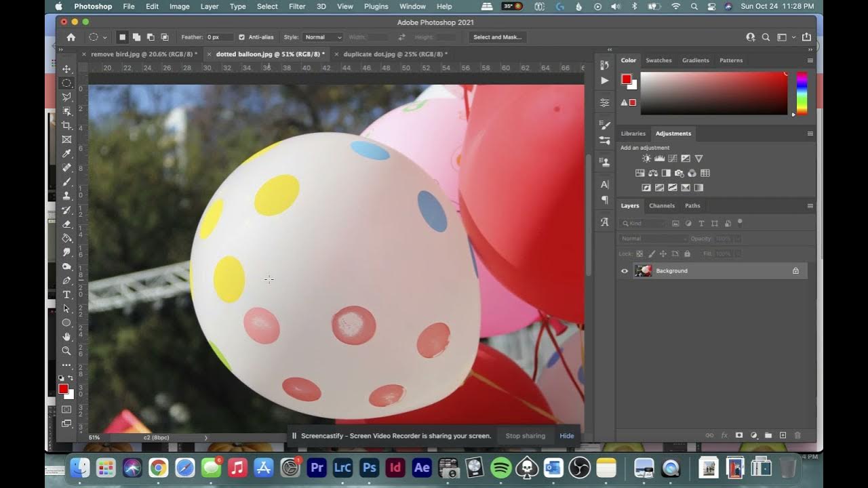Screen dimensions: 868x488
Task: Open the Style dropdown set to Normal
Action: pos(323,37)
